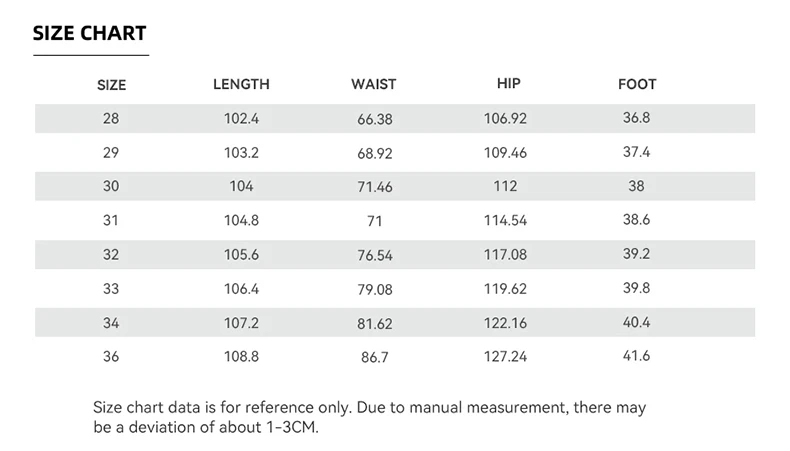790x451 pixels.
Task: Select length value 103.2
Action: point(241,153)
